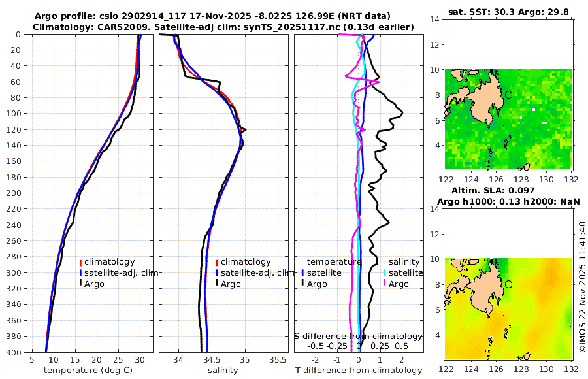
Task: Click blue temperature satellite marker in difference legend
Action: pos(302,273)
